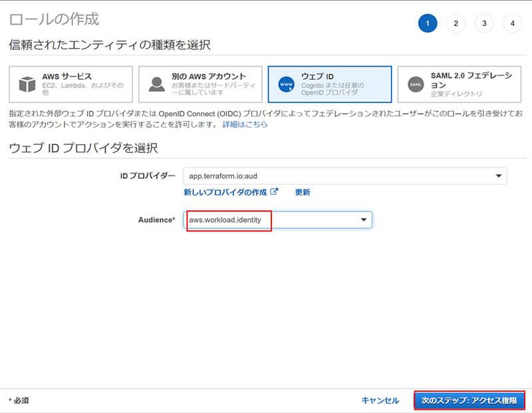Go to wizard step 3 circle

[484, 23]
